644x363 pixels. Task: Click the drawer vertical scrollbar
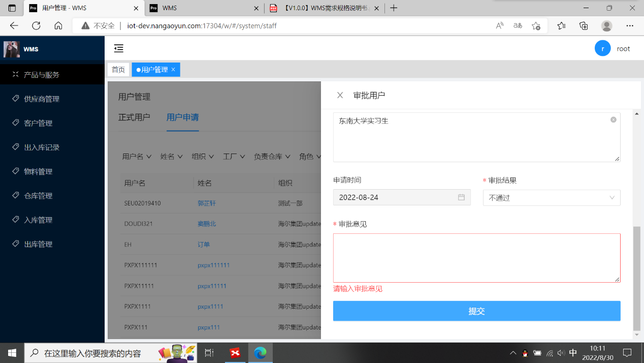(637, 277)
